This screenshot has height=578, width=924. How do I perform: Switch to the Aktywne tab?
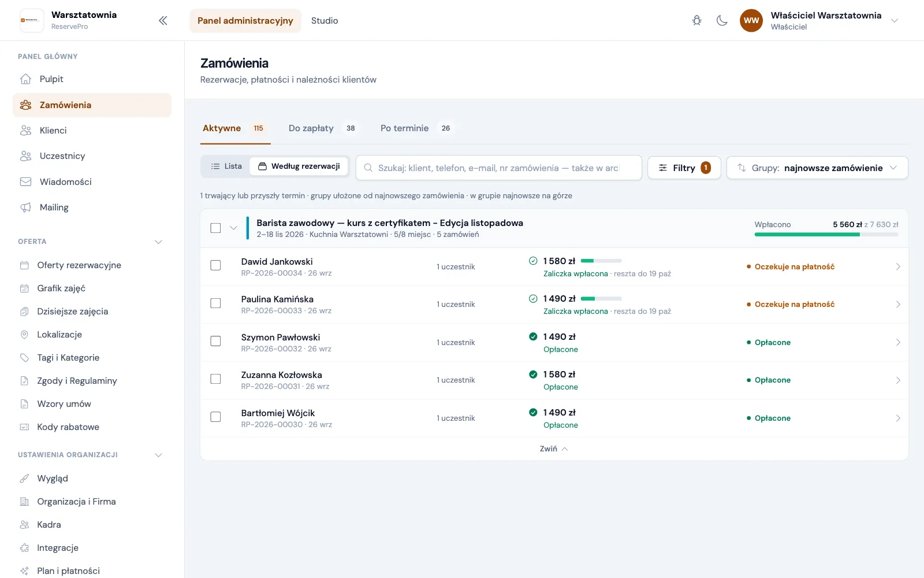234,128
